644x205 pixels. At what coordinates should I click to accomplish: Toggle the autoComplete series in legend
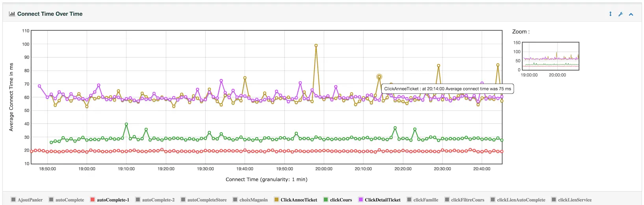pyautogui.click(x=67, y=200)
